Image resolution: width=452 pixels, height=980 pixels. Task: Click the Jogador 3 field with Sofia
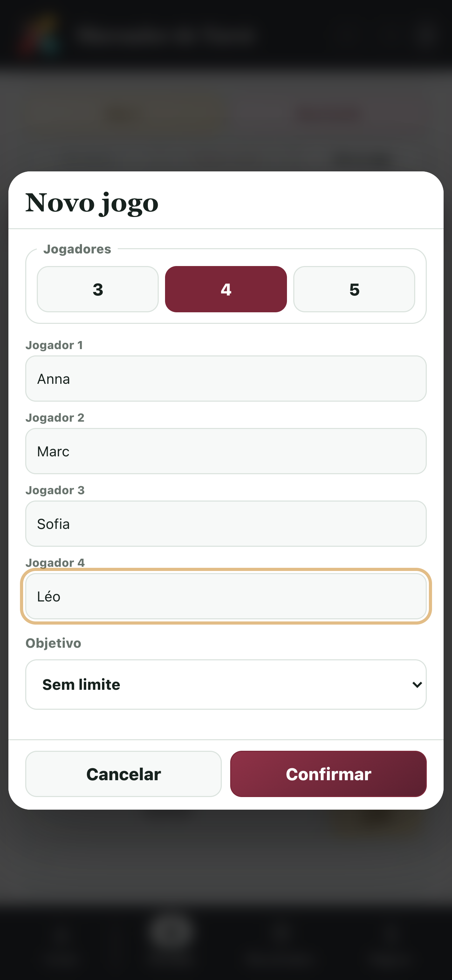(x=226, y=524)
